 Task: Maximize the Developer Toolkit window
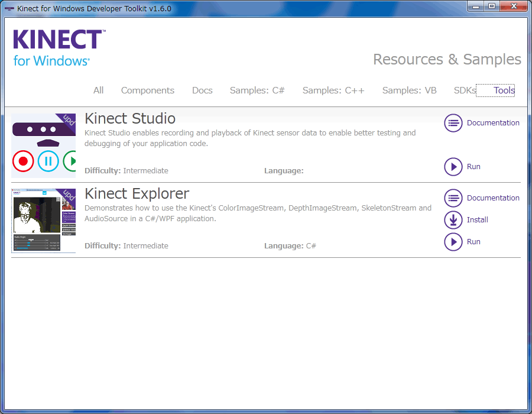(492, 6)
